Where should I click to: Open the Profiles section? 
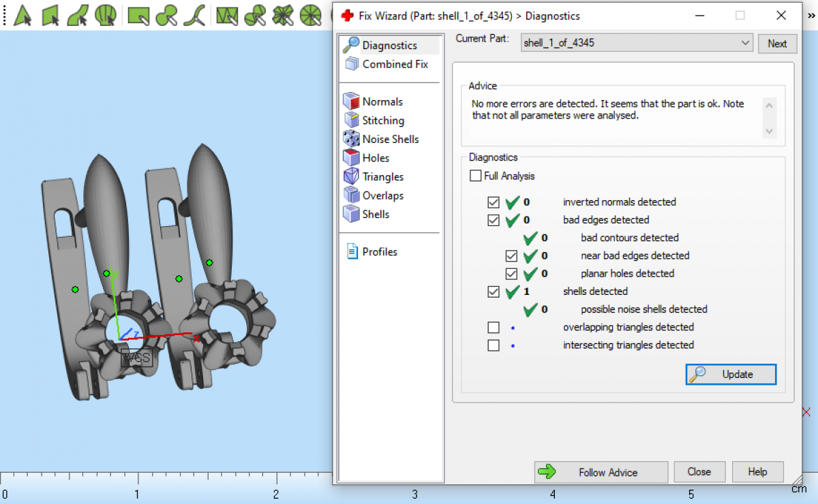379,252
